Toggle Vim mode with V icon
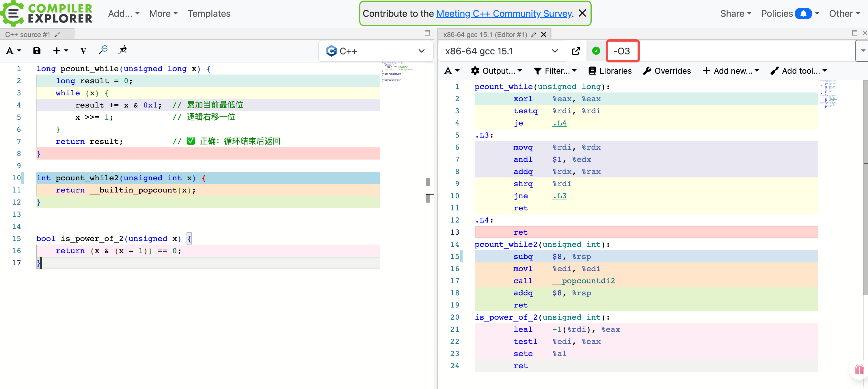This screenshot has width=868, height=389. point(83,51)
